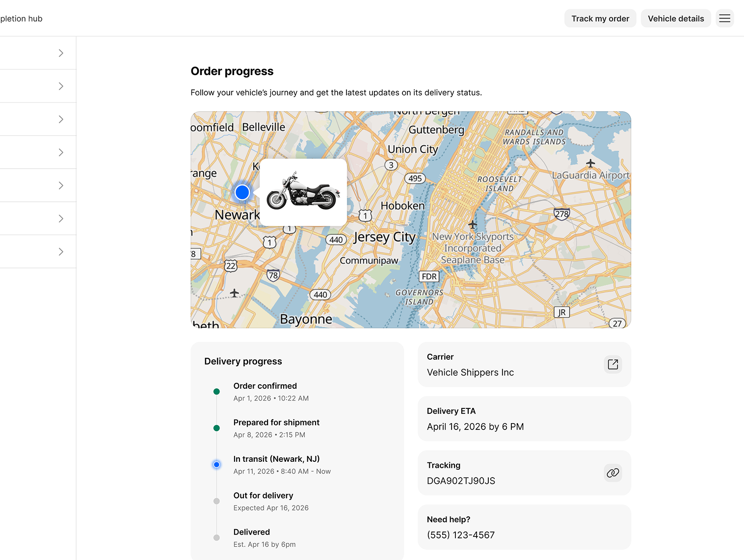Click the Delivered timeline dot
This screenshot has width=744, height=560.
pos(216,537)
